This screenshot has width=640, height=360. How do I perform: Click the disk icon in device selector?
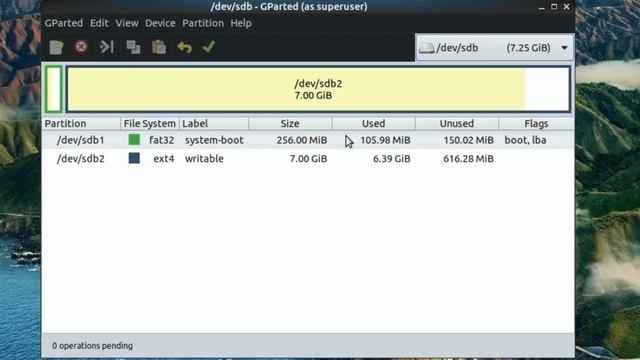coord(427,48)
